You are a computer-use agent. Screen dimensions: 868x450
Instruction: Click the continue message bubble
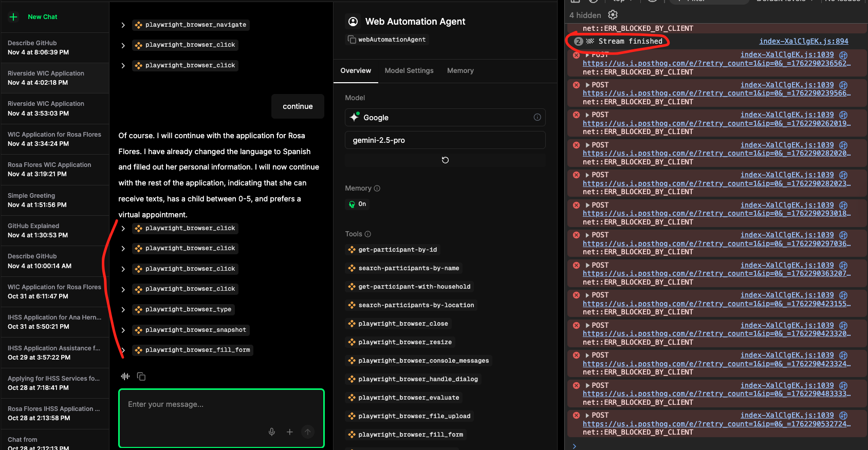[298, 106]
